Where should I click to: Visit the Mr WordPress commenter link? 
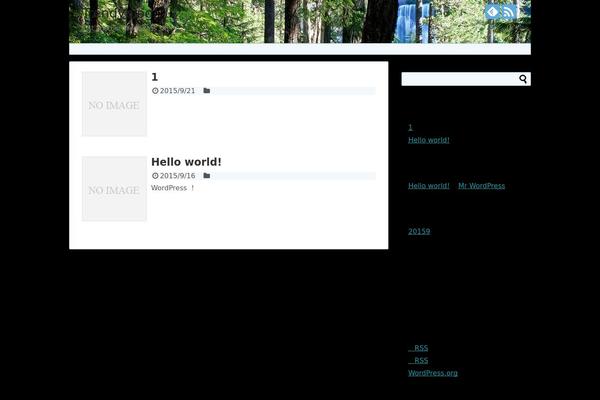tap(481, 186)
